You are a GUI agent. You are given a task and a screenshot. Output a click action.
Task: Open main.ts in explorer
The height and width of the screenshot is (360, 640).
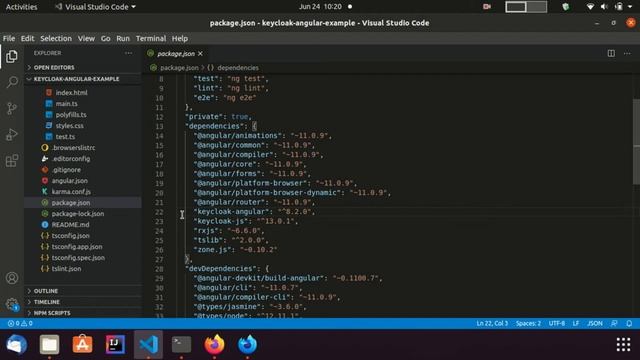[67, 104]
